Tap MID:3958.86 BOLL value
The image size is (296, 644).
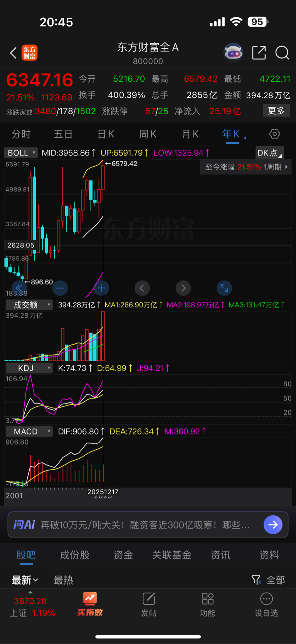coord(69,153)
